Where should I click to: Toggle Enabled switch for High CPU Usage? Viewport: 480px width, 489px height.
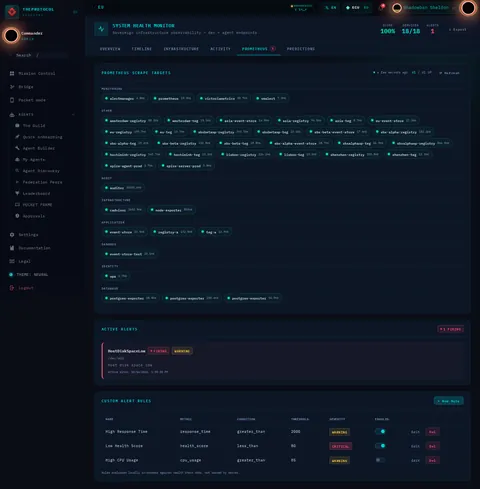(380, 460)
